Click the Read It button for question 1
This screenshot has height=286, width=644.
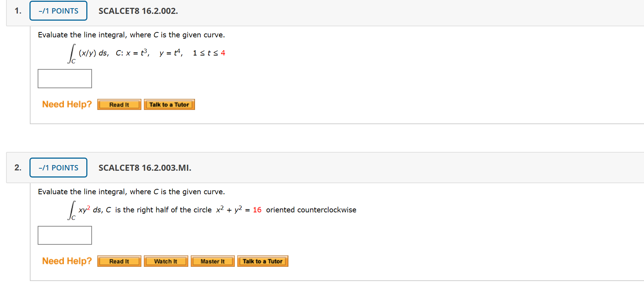tap(119, 104)
